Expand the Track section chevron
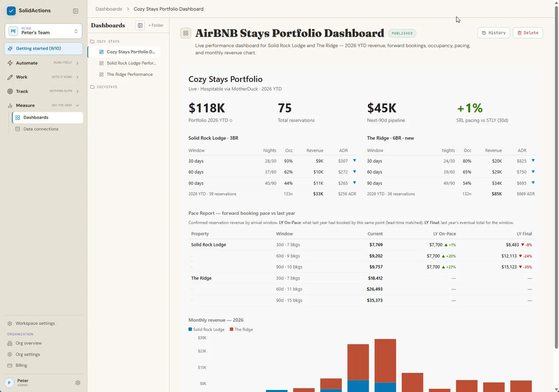Screen dimensions: 559x392 [77, 91]
